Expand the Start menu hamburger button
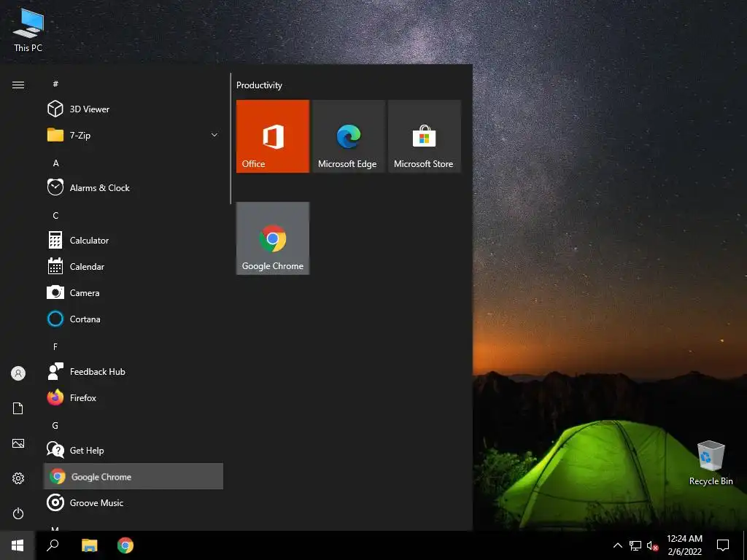Screen dimensions: 747x560 (x=18, y=85)
